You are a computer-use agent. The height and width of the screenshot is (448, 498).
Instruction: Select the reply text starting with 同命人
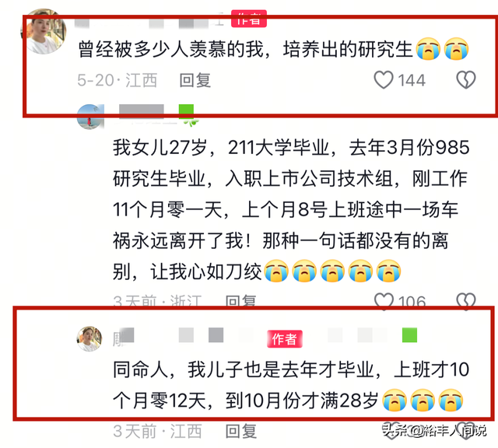291,385
